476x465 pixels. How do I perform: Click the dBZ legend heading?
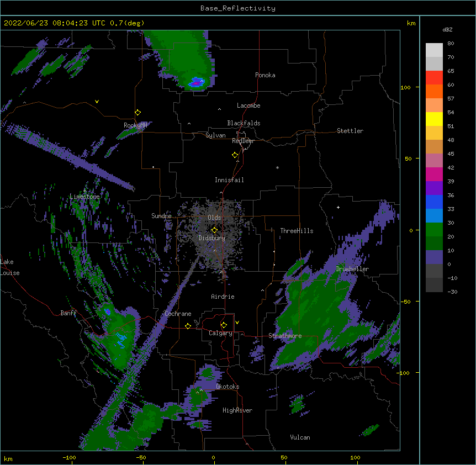pos(447,30)
